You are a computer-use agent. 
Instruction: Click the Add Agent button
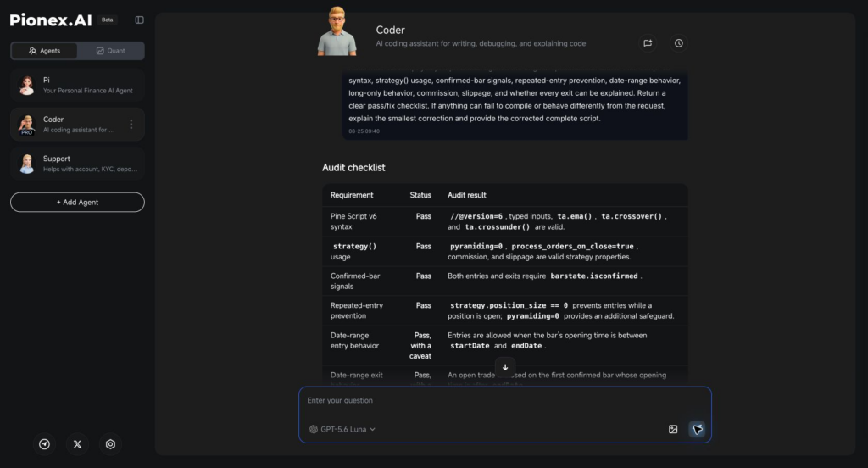point(77,202)
